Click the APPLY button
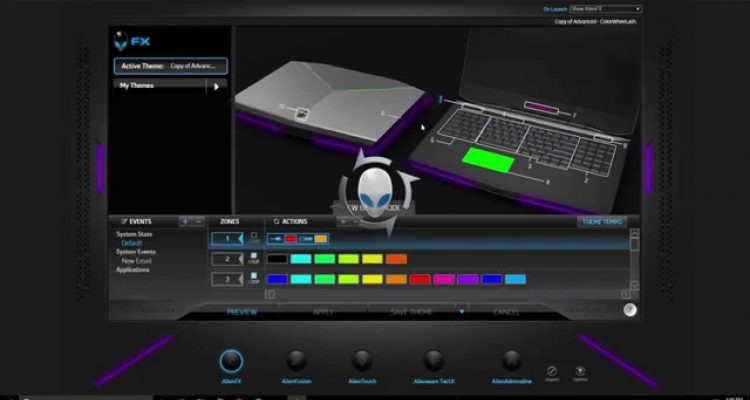This screenshot has height=400, width=750. pos(323,312)
